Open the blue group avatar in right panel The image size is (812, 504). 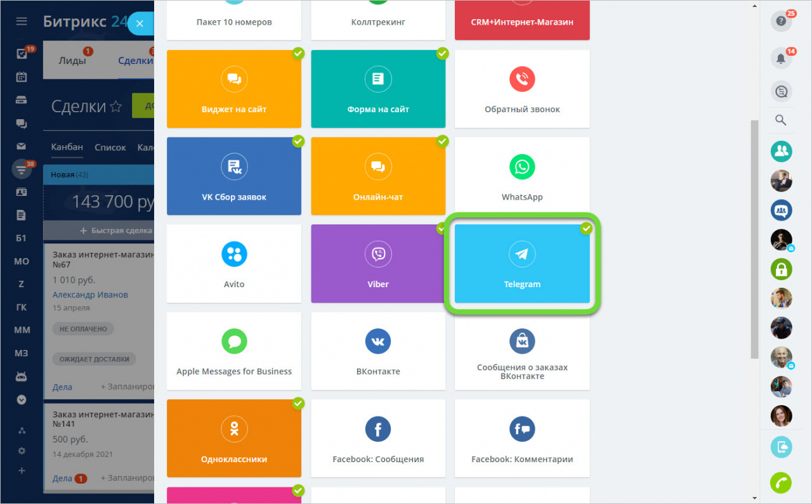[781, 210]
